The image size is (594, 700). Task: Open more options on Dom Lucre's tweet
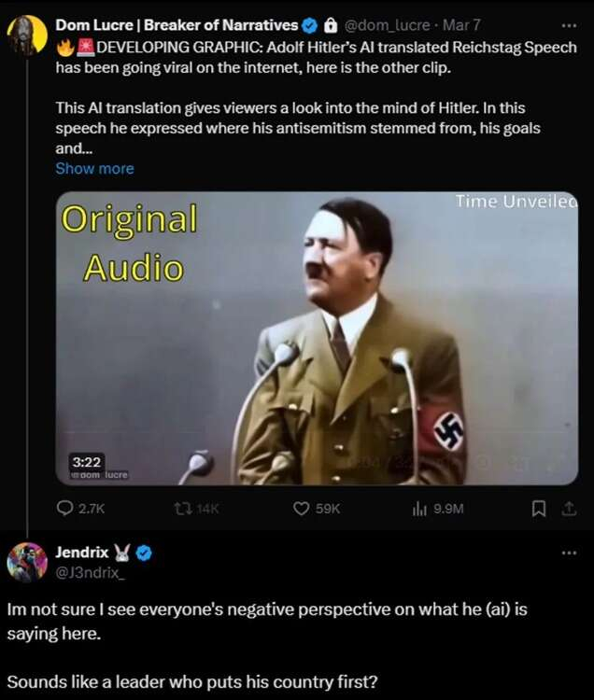569,25
